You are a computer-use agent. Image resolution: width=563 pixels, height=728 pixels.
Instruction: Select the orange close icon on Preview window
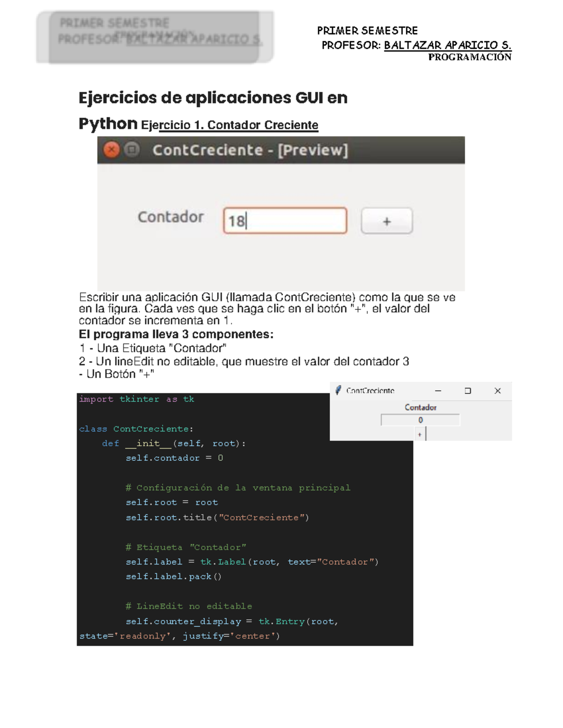point(111,149)
